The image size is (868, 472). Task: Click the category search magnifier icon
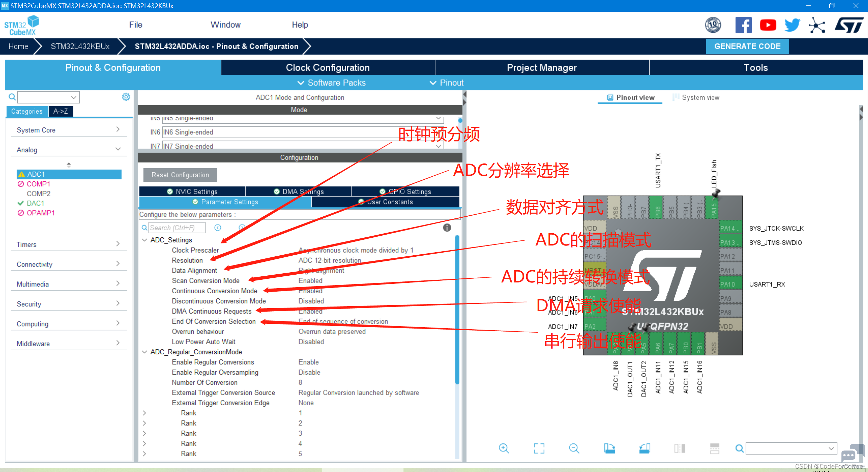[x=12, y=97]
